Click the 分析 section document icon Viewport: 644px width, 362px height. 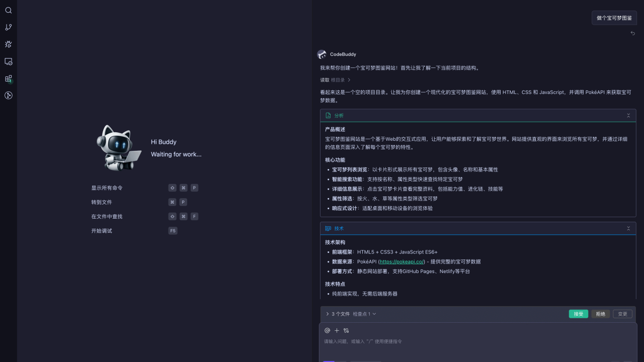tap(328, 116)
